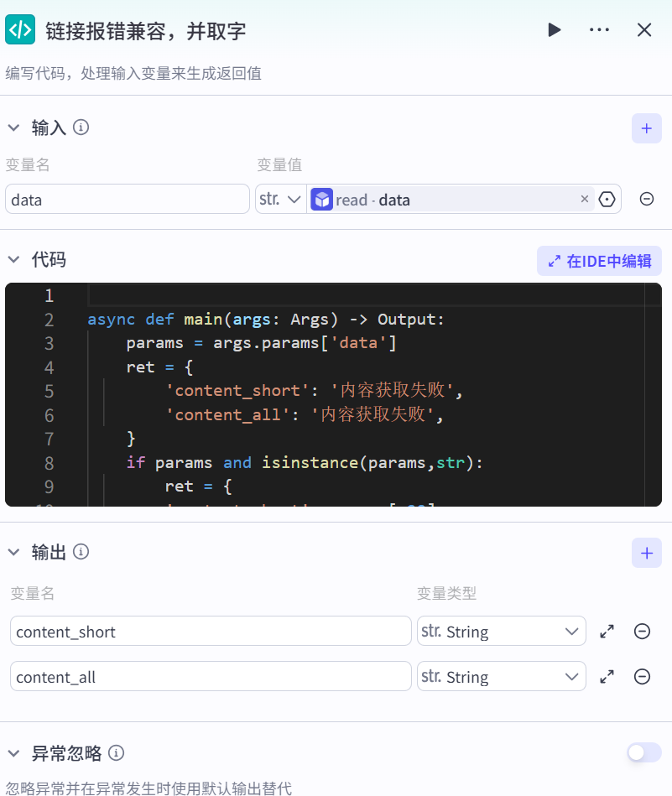Click the hexagon variable selector icon

(607, 199)
